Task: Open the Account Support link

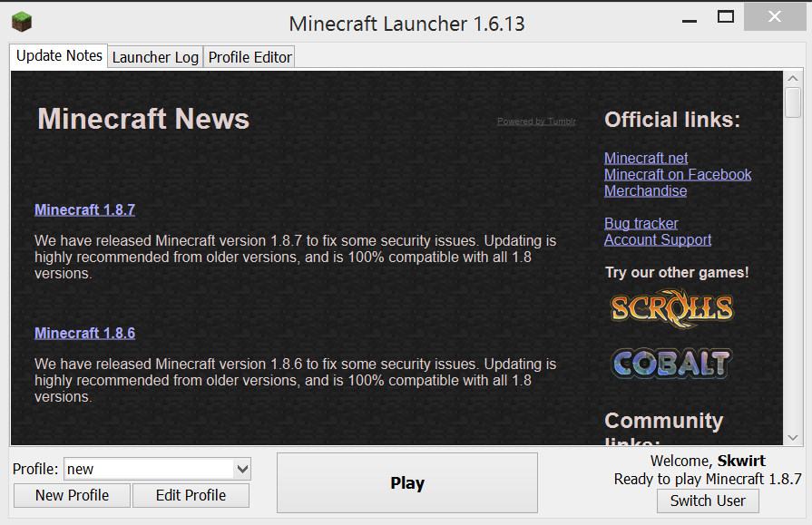Action: tap(658, 239)
